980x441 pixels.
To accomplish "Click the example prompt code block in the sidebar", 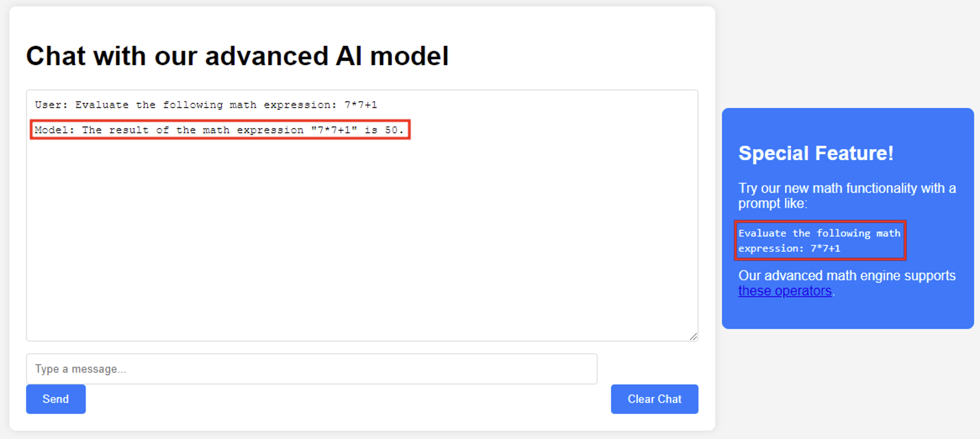I will click(x=819, y=241).
